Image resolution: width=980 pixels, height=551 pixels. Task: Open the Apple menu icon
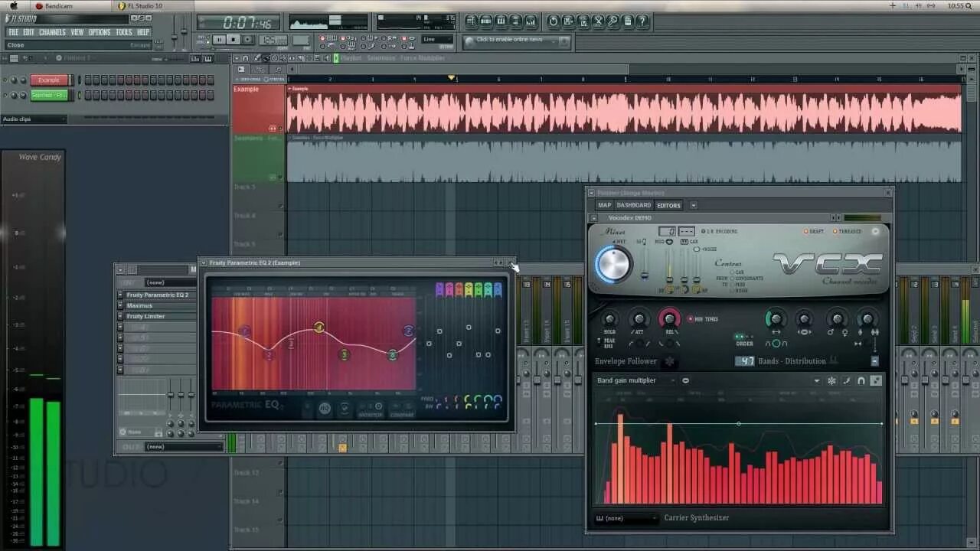(13, 5)
